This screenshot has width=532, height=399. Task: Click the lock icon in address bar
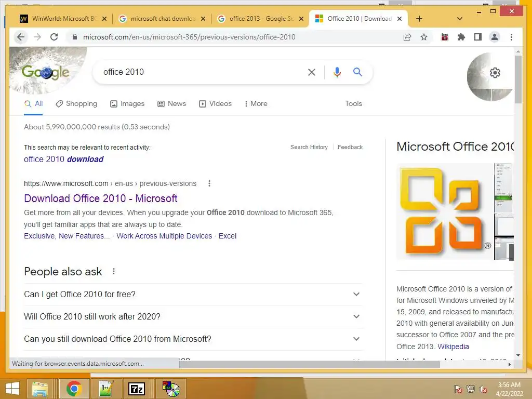(x=75, y=37)
